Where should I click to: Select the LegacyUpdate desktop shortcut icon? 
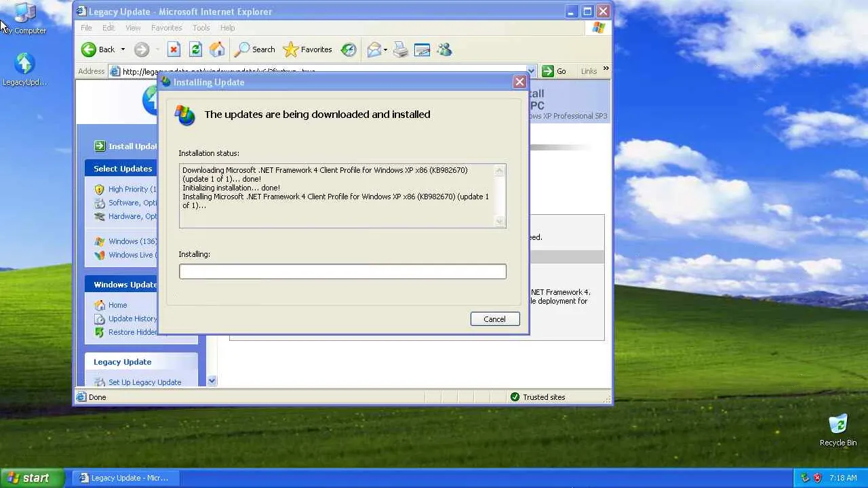coord(24,70)
